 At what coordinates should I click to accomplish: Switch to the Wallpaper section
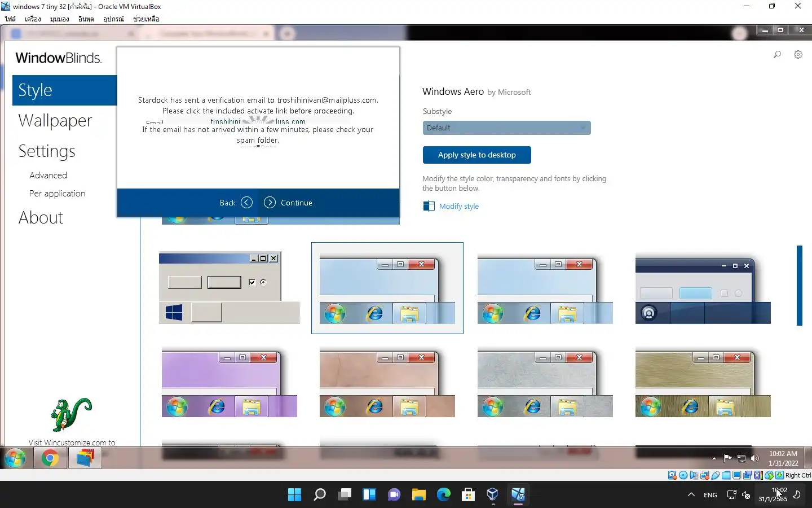pos(55,120)
